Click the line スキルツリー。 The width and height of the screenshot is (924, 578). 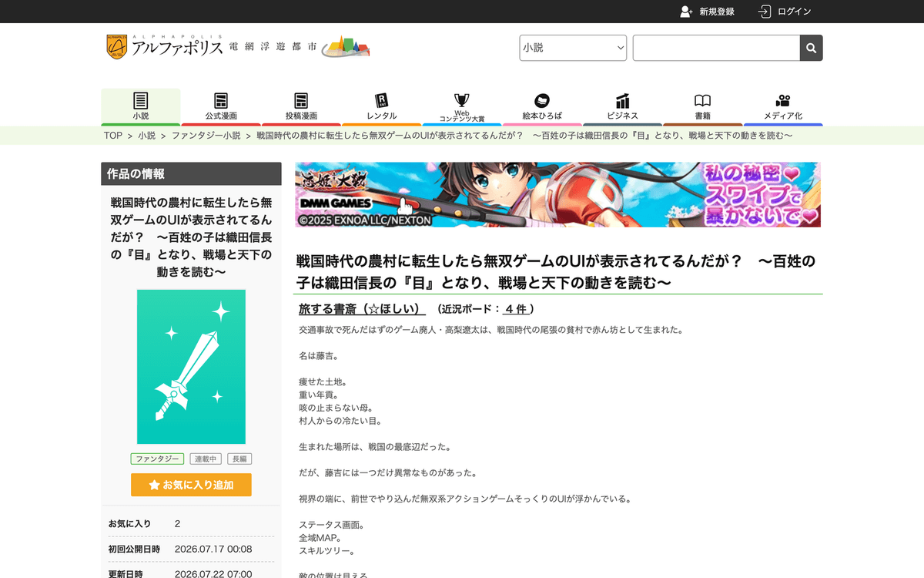tap(326, 552)
